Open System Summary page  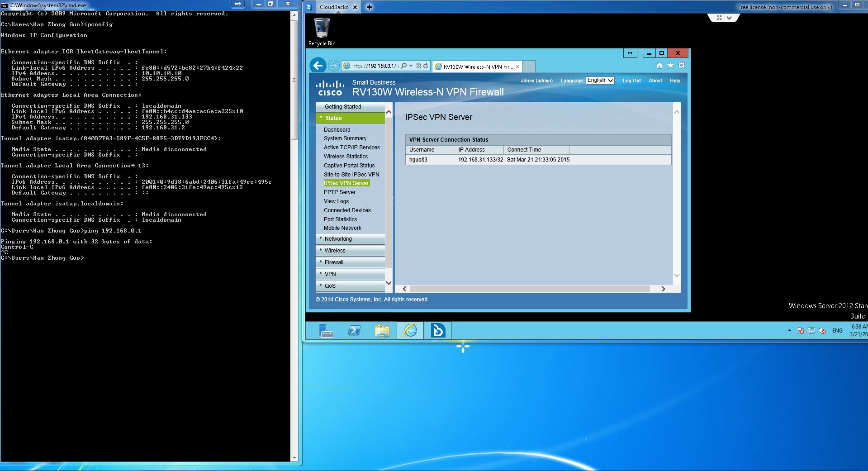pos(345,138)
